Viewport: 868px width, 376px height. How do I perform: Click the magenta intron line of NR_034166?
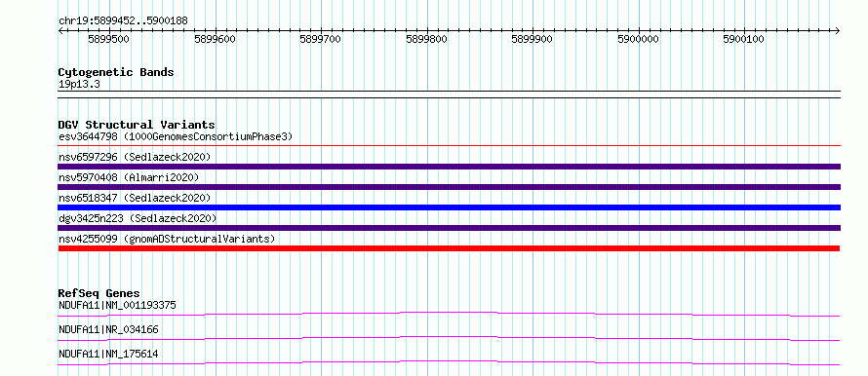(x=449, y=337)
